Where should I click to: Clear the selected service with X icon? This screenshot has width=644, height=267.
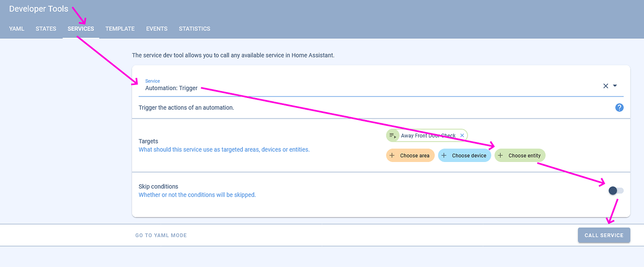tap(606, 86)
